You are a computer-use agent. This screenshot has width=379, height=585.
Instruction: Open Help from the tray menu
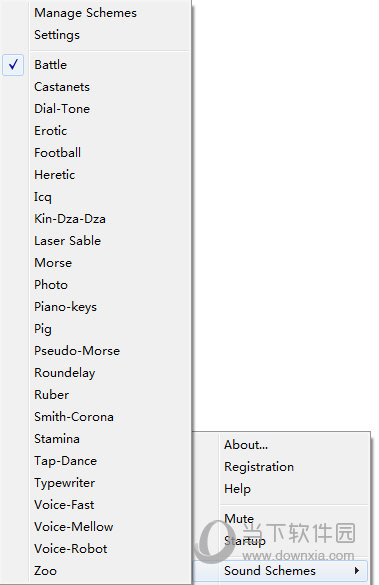click(237, 489)
